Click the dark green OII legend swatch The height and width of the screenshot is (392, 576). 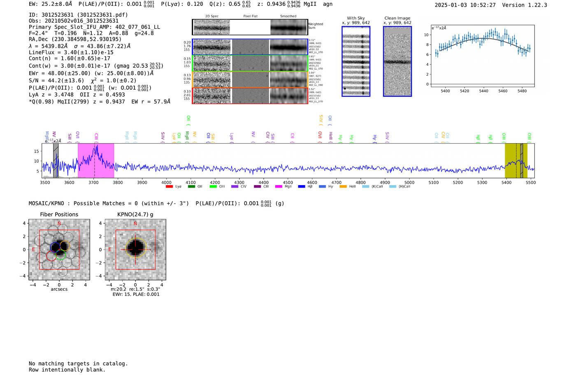191,187
